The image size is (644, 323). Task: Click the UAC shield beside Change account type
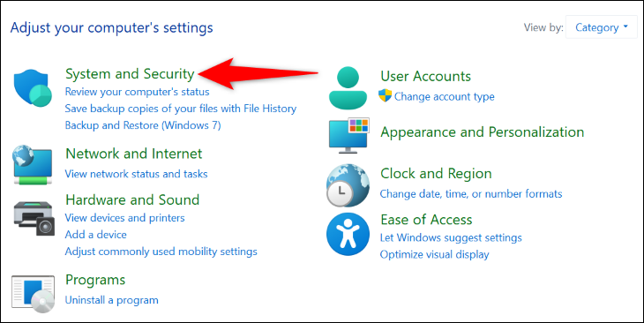point(386,95)
